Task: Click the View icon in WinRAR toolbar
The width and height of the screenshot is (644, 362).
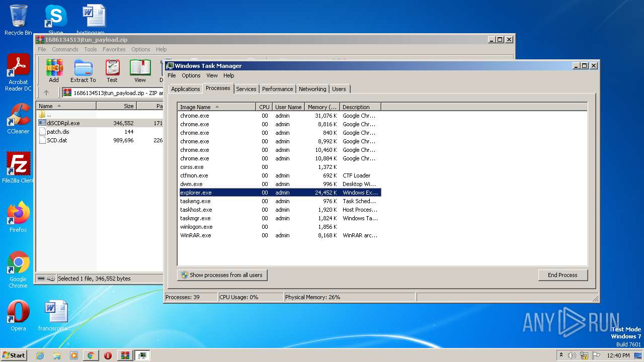Action: (x=140, y=71)
